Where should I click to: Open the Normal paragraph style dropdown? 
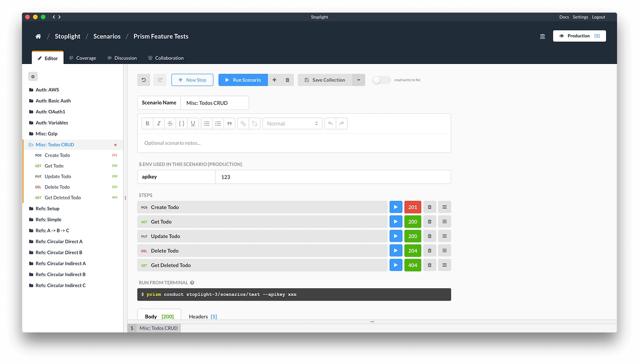click(x=292, y=123)
